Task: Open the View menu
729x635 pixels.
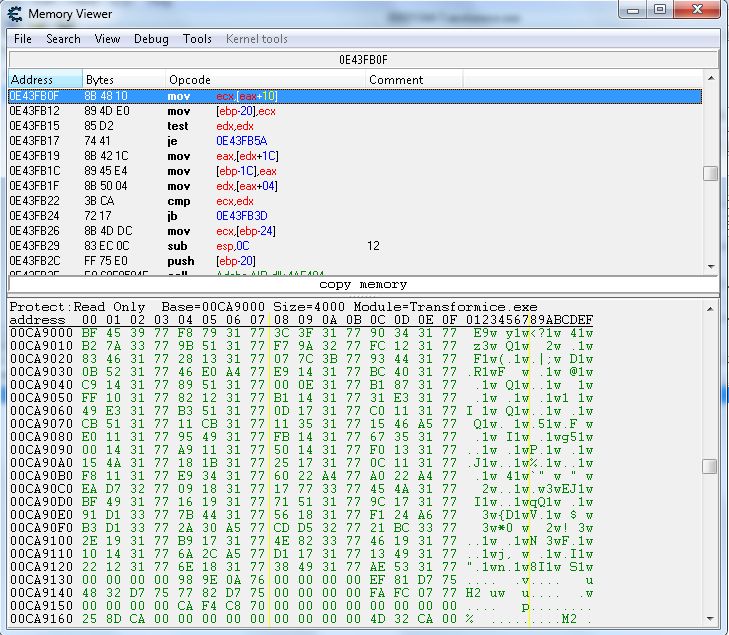Action: 107,39
